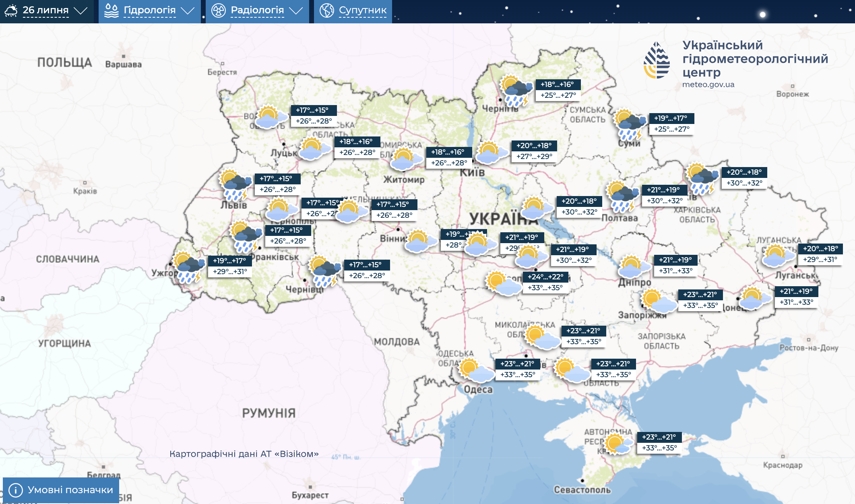The width and height of the screenshot is (855, 504).
Task: Click the Ужгород temperature label +29°...+31°
Action: pos(230,272)
